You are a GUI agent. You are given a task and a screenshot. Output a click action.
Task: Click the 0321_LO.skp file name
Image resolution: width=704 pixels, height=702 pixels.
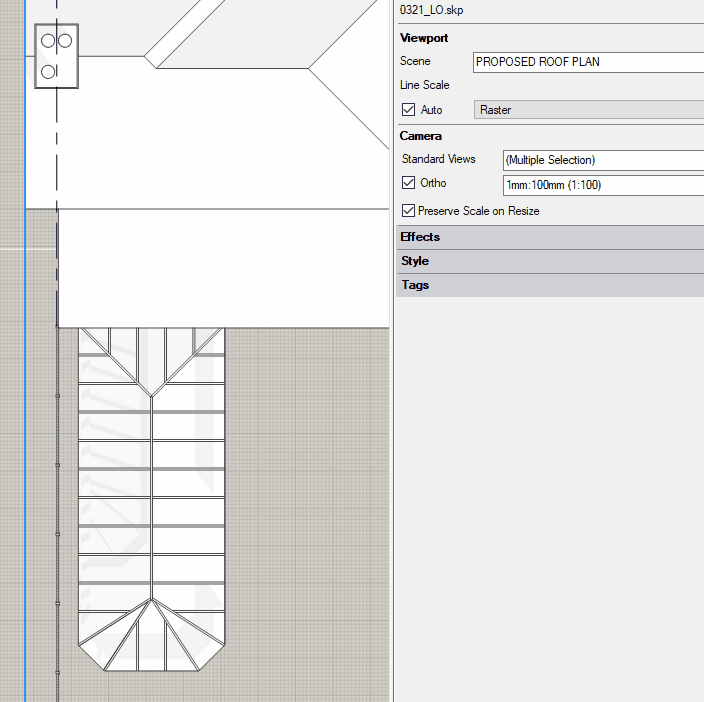click(x=431, y=10)
